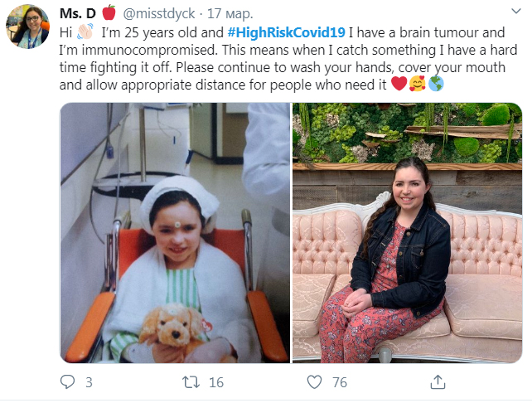Screen dimensions: 532x403
Task: Enlarge the childhood hospital wheelchair photo
Action: click(x=175, y=232)
